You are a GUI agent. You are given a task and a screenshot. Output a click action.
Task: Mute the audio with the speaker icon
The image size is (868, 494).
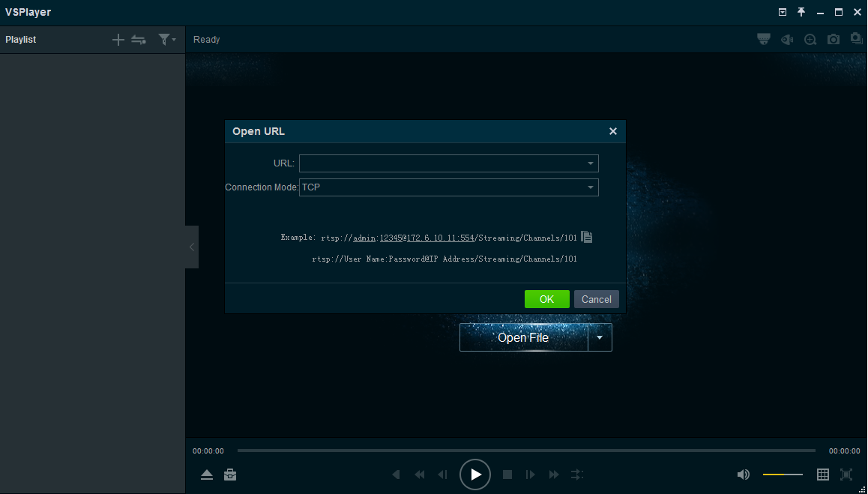coord(743,475)
